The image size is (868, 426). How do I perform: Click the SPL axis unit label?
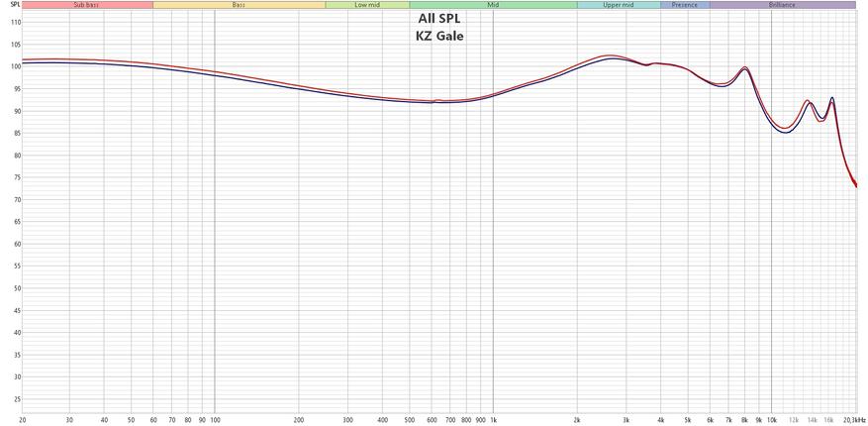point(15,4)
